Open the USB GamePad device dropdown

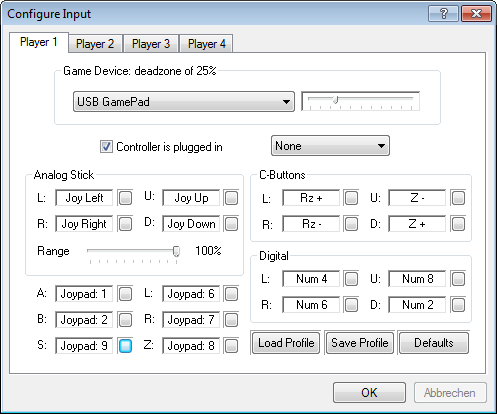pos(184,102)
